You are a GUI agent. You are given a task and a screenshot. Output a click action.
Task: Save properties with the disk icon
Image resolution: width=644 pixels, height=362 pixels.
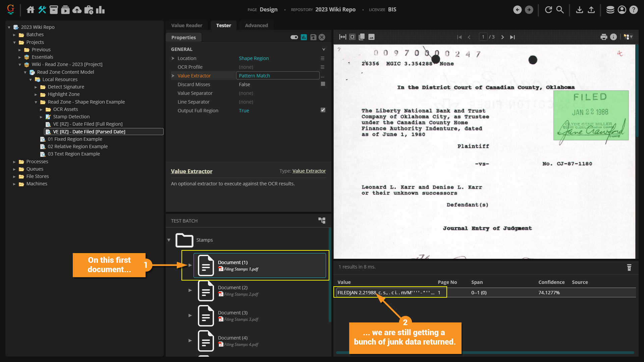(x=313, y=37)
